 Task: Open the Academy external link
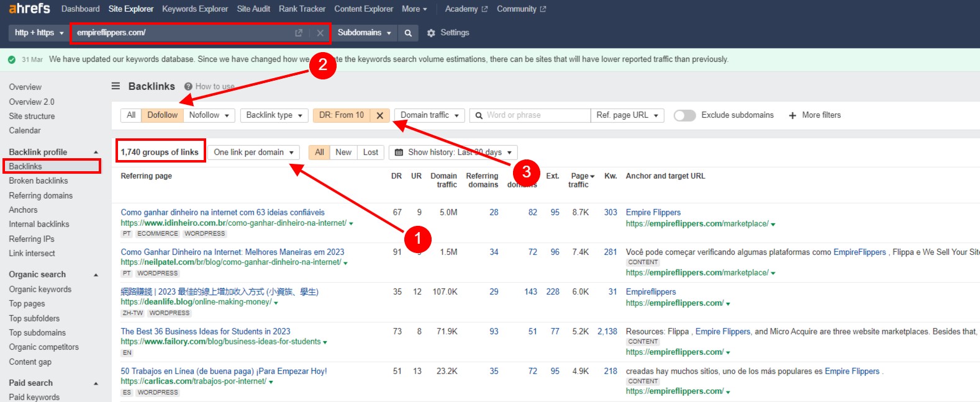coord(466,9)
